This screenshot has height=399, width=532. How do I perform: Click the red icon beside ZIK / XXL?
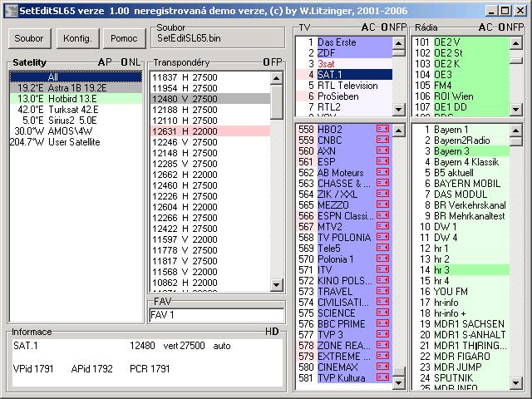coord(382,194)
